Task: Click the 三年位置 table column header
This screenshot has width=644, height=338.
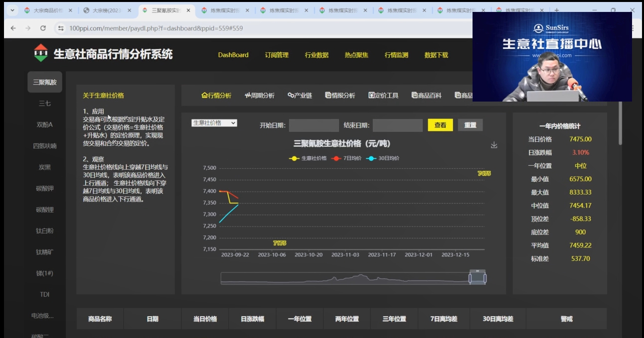Action: 394,319
